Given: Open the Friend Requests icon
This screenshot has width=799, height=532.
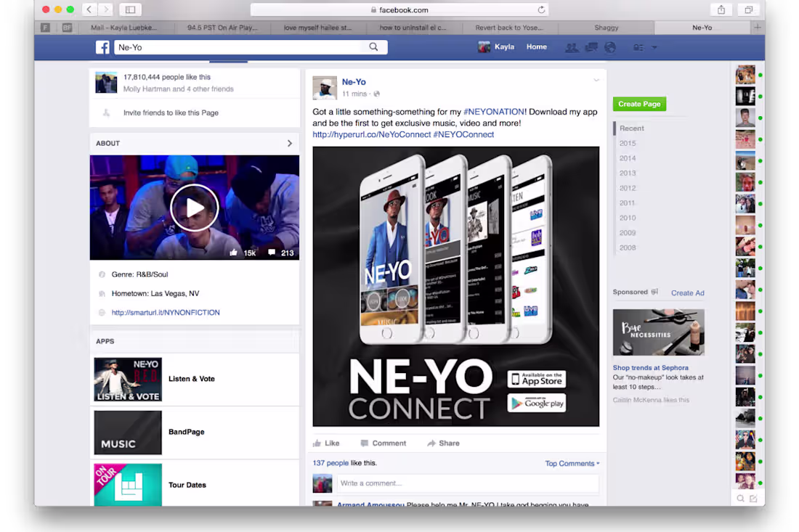Looking at the screenshot, I should [572, 47].
